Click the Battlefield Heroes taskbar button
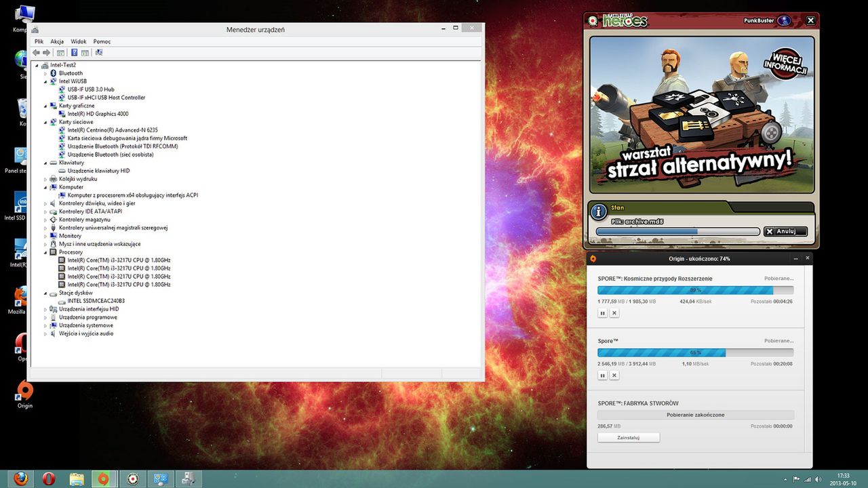This screenshot has height=488, width=868. [x=133, y=479]
